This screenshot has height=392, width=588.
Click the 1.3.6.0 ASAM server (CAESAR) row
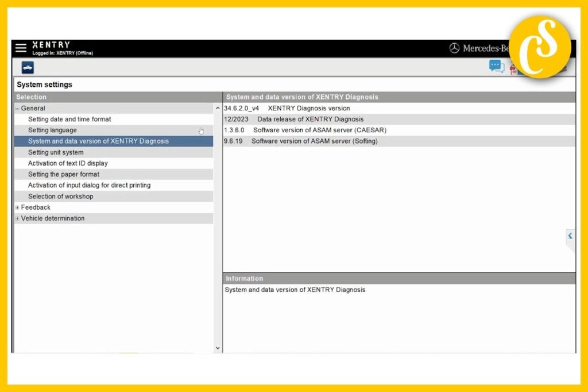[400, 130]
